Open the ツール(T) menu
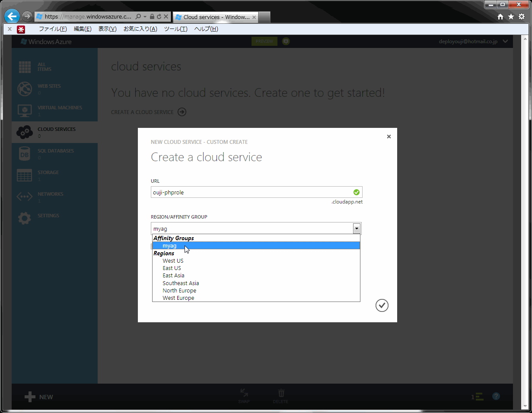Screen dimensions: 532x413 (176, 29)
